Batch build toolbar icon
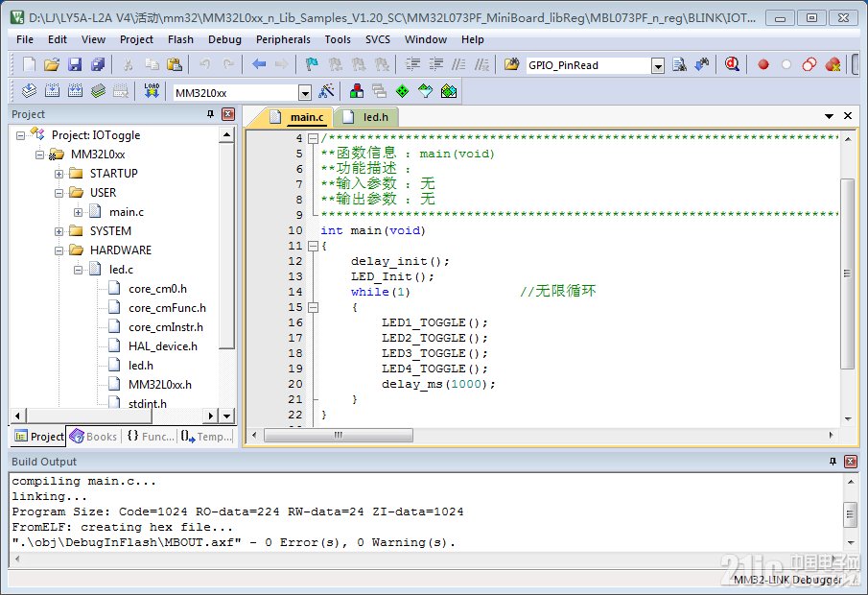 pyautogui.click(x=98, y=91)
